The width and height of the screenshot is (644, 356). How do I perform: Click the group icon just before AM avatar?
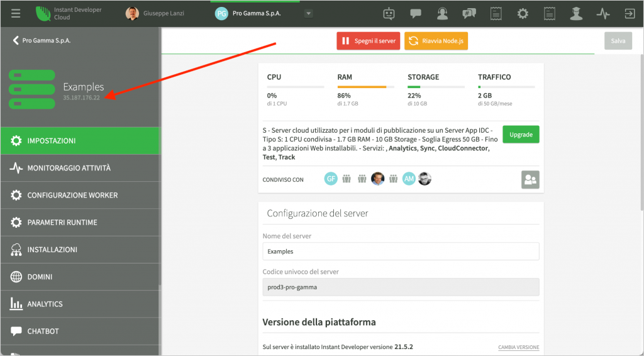(394, 179)
